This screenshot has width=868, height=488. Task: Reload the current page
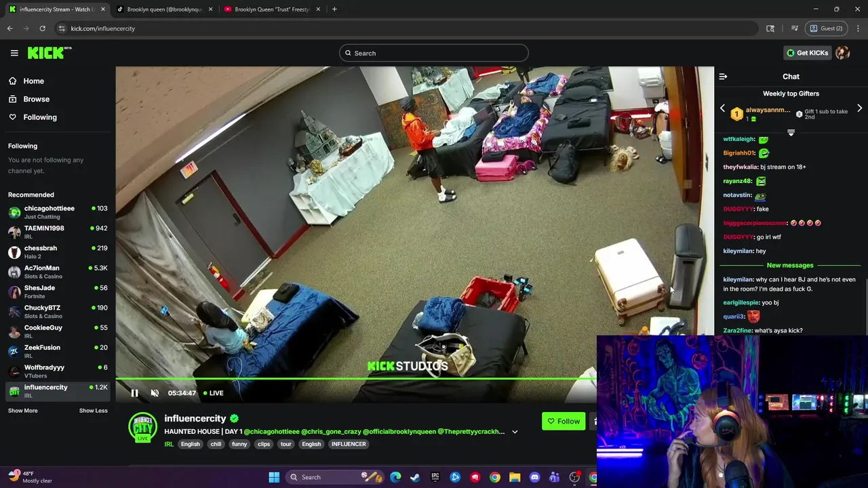pos(42,28)
